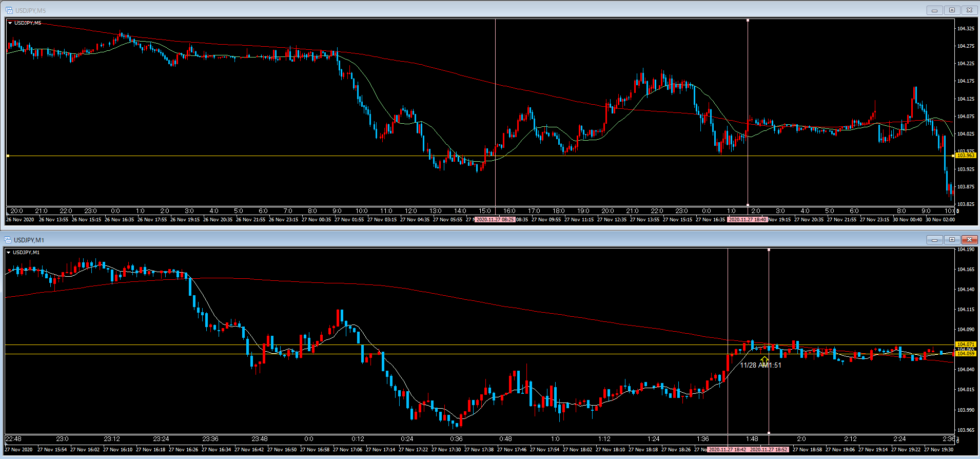
Task: Minimize the USDJPY,M1 chart window
Action: [934, 240]
